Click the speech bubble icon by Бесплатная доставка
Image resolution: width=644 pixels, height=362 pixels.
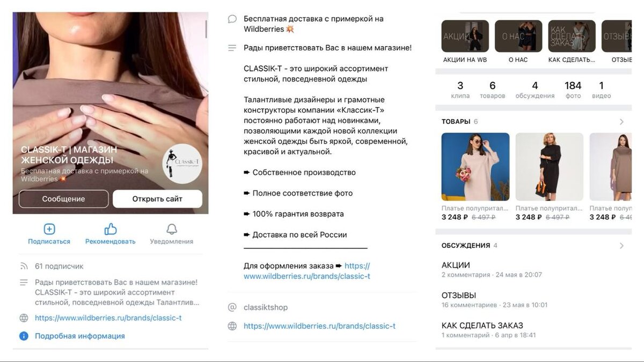click(232, 19)
